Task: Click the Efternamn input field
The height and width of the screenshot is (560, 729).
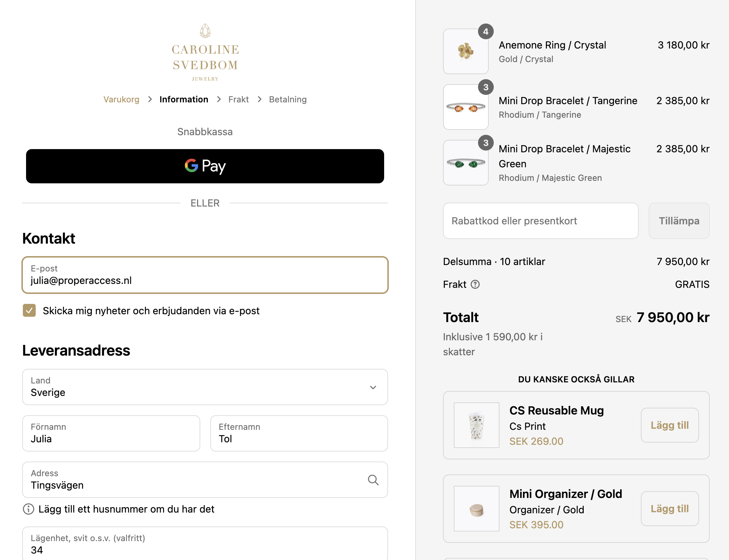Action: coord(299,433)
